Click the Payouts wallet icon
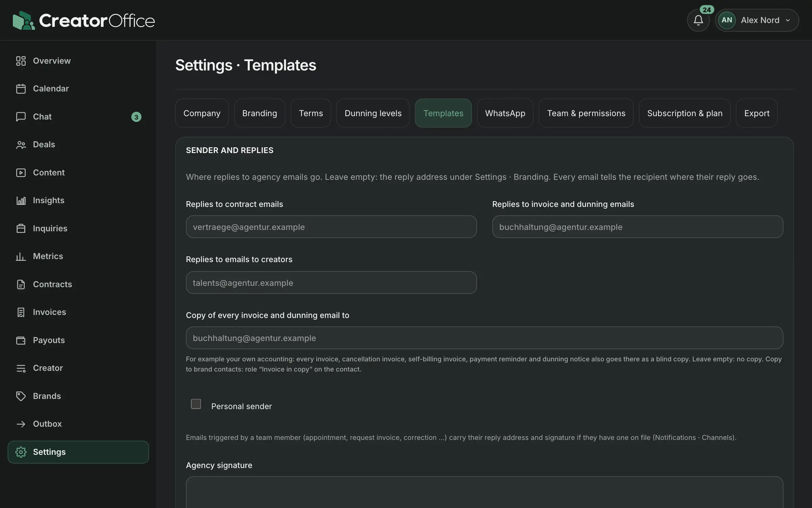 (x=21, y=340)
